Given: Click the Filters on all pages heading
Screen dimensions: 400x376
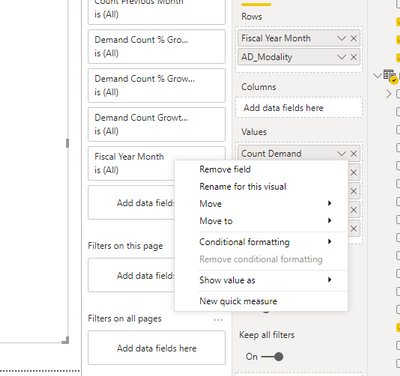Looking at the screenshot, I should coord(125,319).
